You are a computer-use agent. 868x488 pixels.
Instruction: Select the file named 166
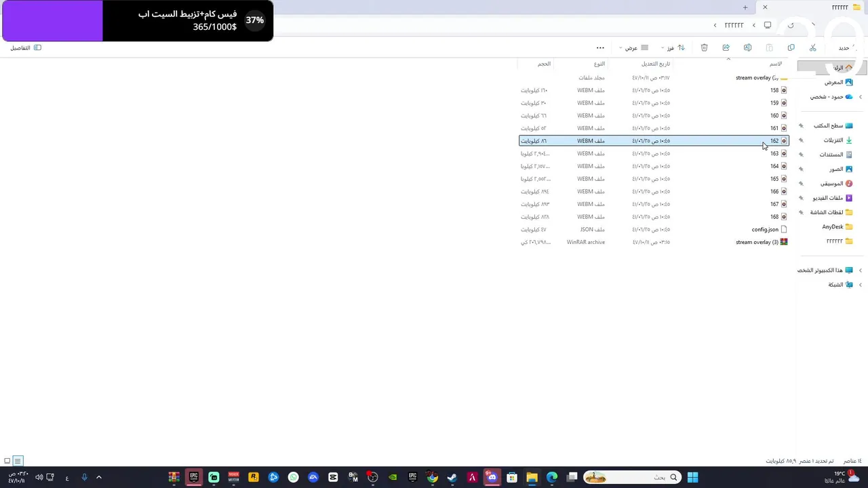pyautogui.click(x=654, y=191)
